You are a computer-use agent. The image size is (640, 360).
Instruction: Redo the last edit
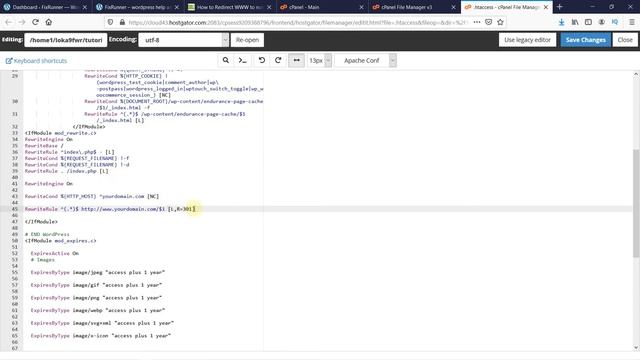coord(278,60)
